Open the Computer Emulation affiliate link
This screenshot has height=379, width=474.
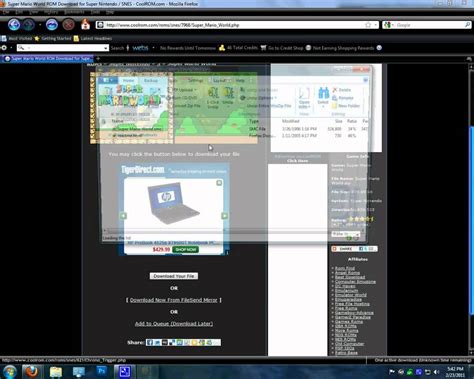coord(355,281)
